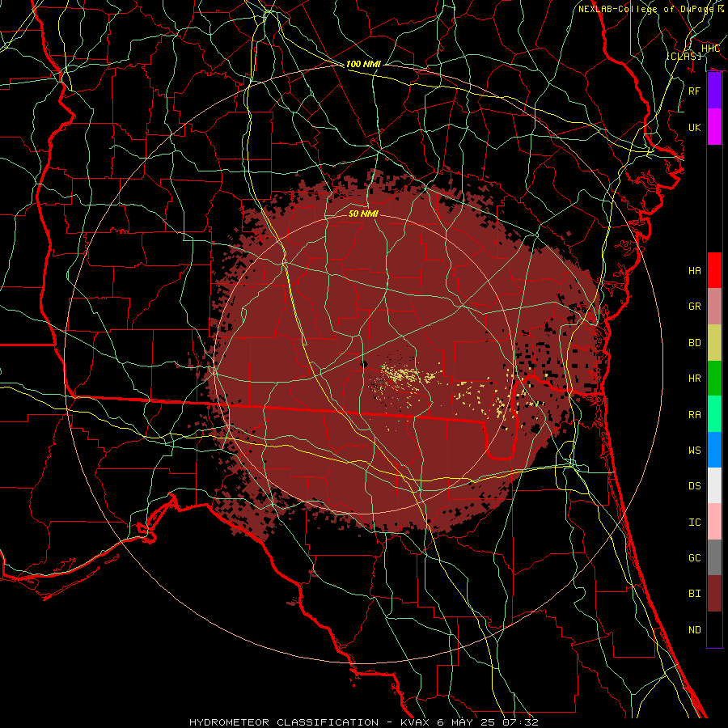Screen dimensions: 728x728
Task: Click the HA red legend color swatch
Action: point(714,270)
